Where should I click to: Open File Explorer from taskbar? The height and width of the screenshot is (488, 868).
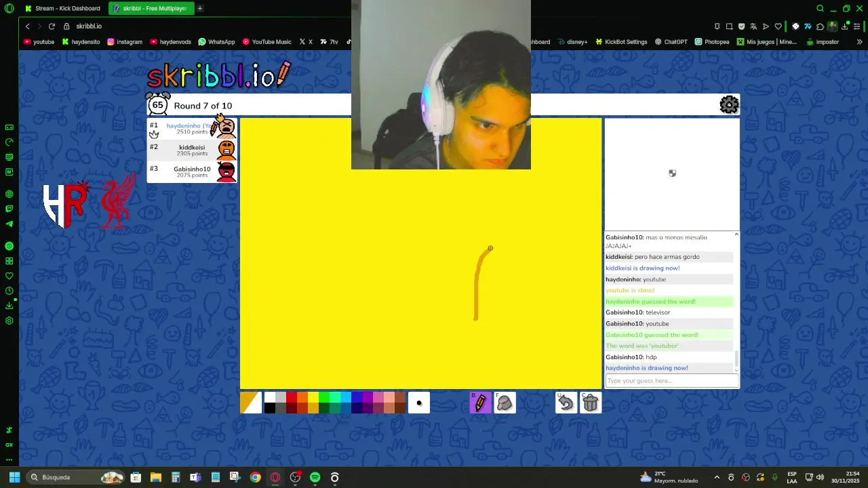pyautogui.click(x=155, y=477)
